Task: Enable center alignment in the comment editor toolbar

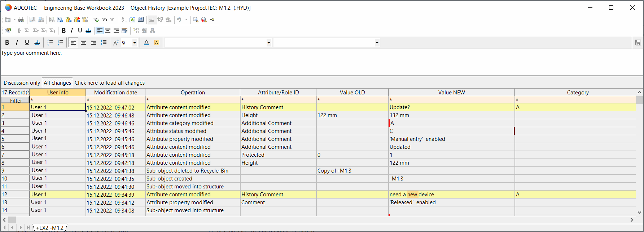Action: click(x=83, y=43)
